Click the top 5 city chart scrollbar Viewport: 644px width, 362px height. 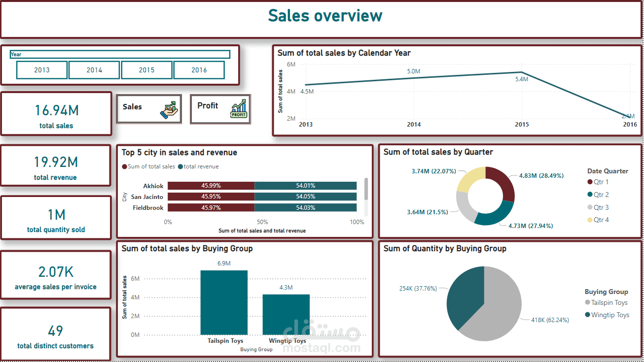tap(366, 189)
